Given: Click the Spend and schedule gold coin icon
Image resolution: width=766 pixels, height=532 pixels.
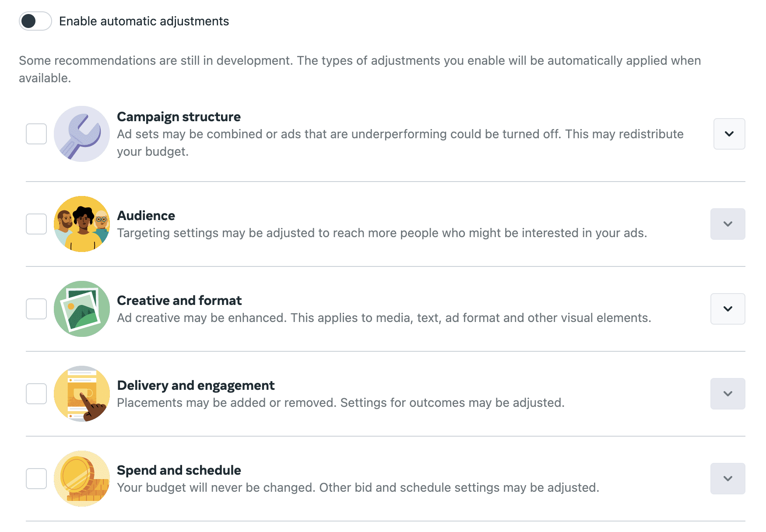Looking at the screenshot, I should click(82, 479).
